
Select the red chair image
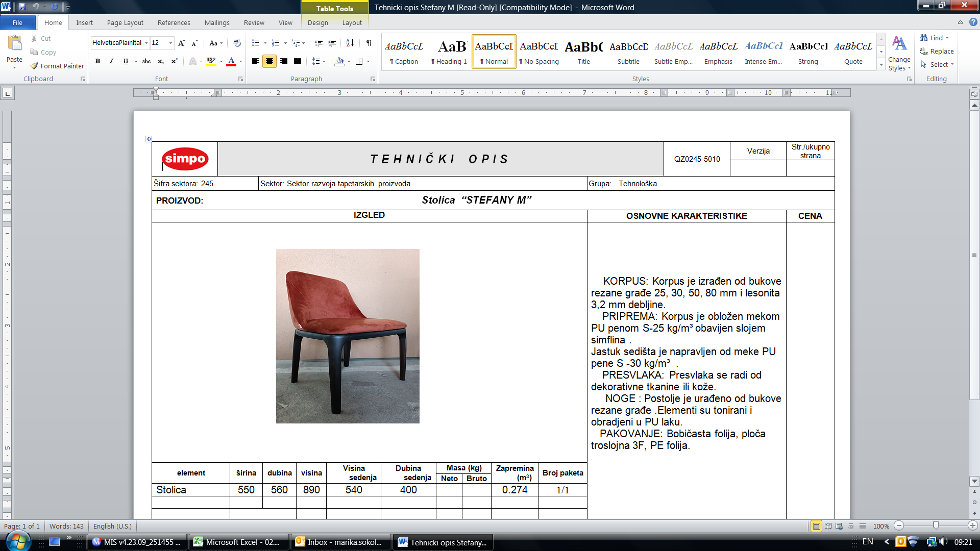click(x=348, y=336)
